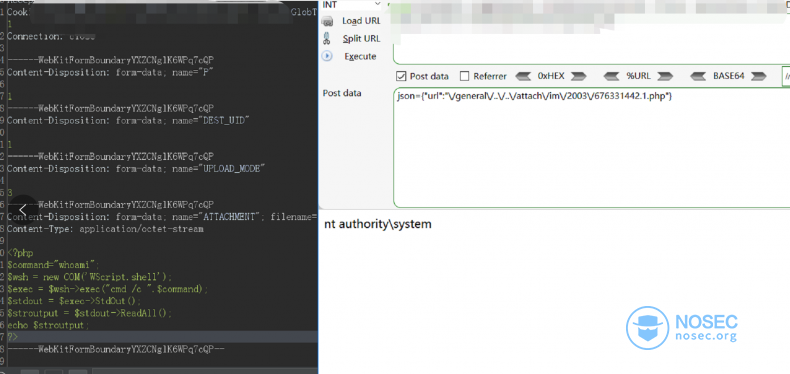The height and width of the screenshot is (374, 790).
Task: Open the INT dropdown
Action: pos(351,4)
